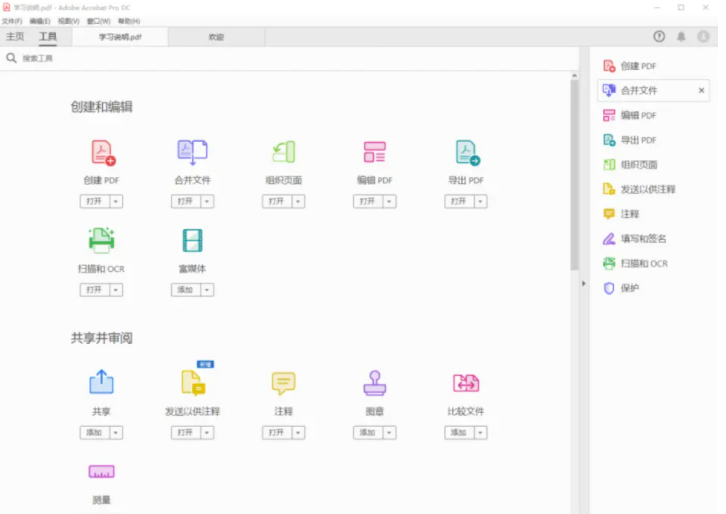Image resolution: width=726 pixels, height=514 pixels.
Task: Select 合并文件 in right sidebar
Action: point(653,90)
